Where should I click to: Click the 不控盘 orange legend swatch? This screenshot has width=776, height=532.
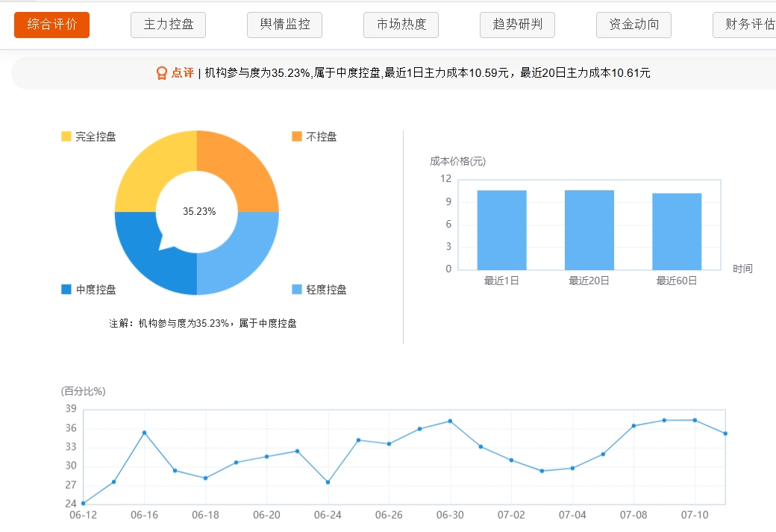pyautogui.click(x=297, y=136)
